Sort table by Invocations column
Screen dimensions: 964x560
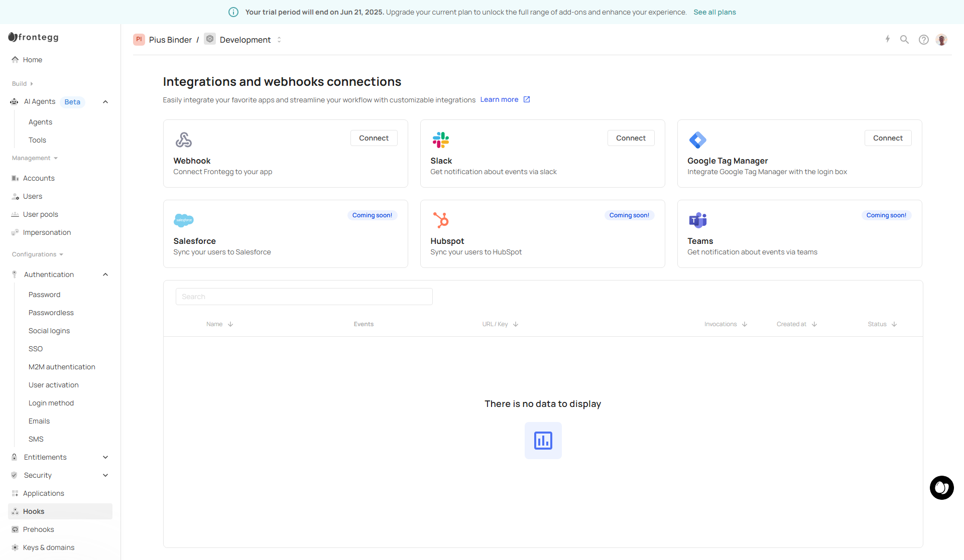(x=726, y=324)
